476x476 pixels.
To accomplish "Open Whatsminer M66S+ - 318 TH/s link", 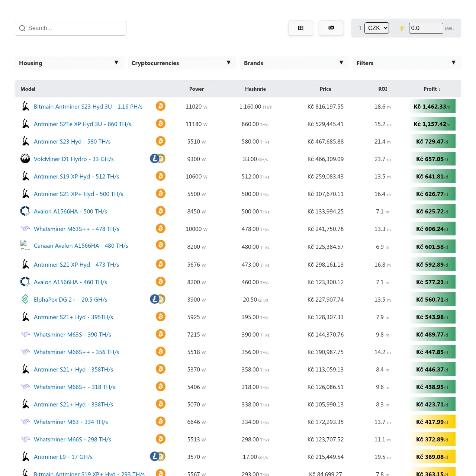I will [74, 387].
